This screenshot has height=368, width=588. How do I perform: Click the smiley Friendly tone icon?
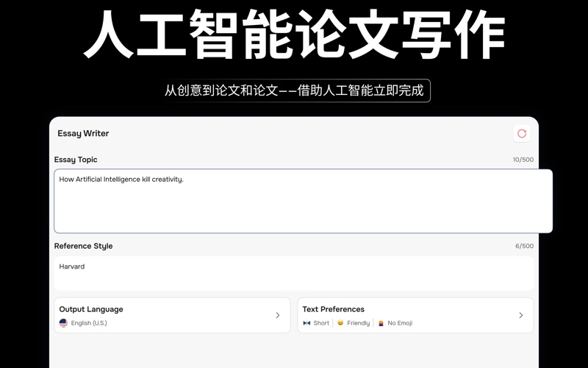click(x=340, y=322)
